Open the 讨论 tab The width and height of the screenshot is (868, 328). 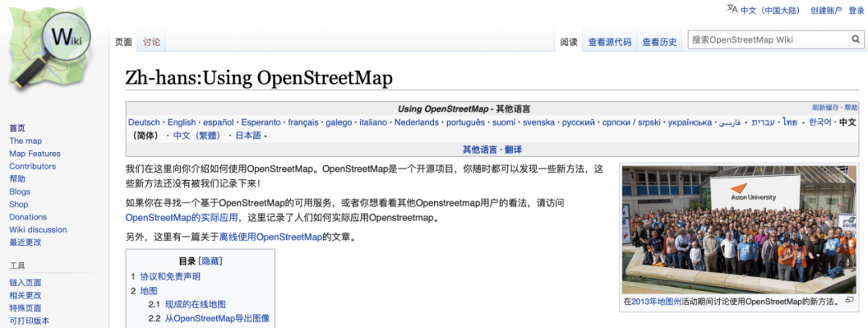[151, 42]
